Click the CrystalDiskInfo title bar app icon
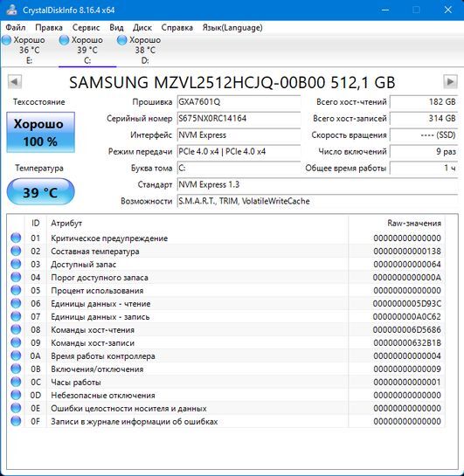 click(x=11, y=10)
